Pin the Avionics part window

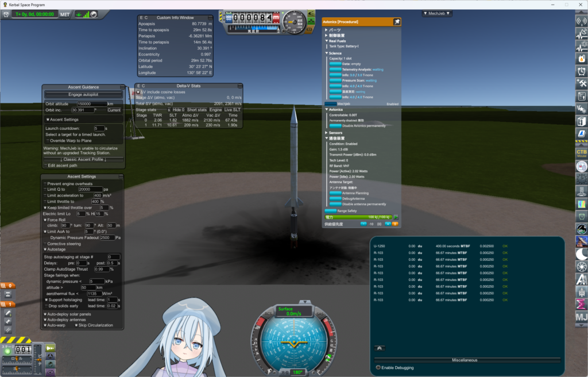[x=396, y=22]
